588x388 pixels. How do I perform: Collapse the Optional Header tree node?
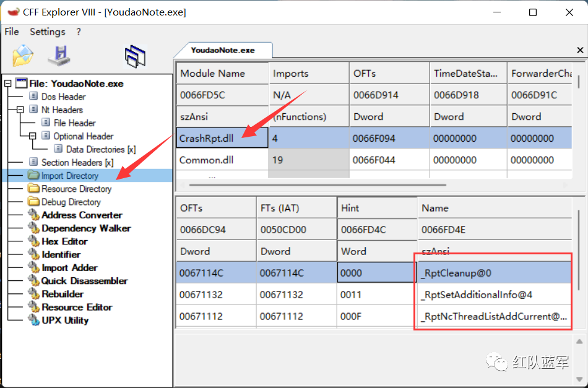click(x=32, y=136)
